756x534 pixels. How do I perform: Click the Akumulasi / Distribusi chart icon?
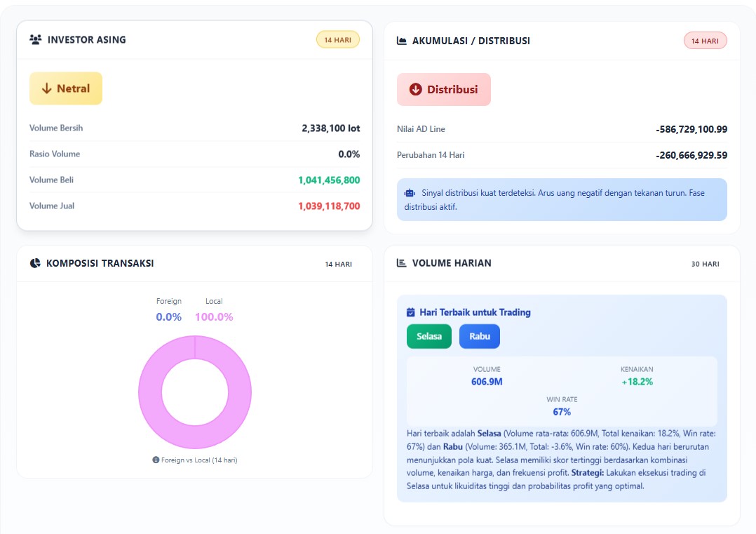tap(402, 41)
